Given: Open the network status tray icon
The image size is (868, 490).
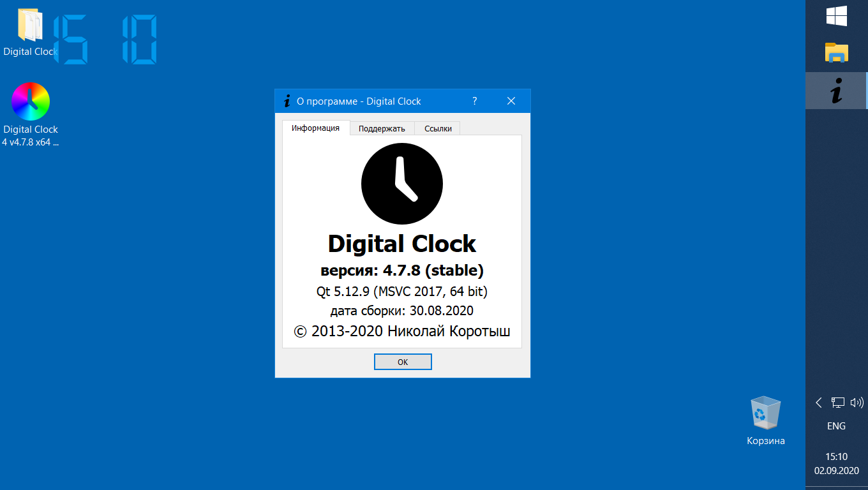Looking at the screenshot, I should 837,403.
